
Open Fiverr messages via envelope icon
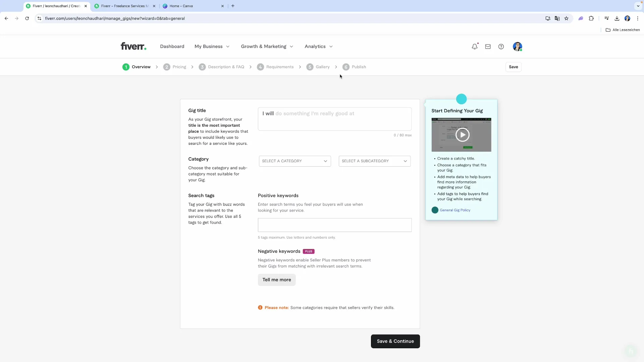pos(488,46)
